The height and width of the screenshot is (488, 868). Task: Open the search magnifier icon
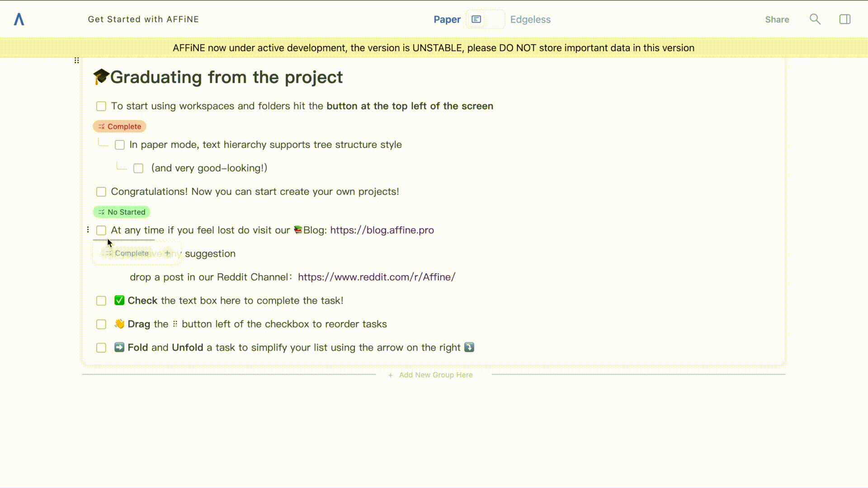click(815, 19)
